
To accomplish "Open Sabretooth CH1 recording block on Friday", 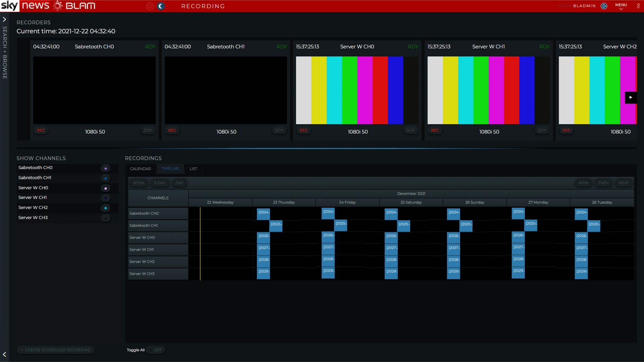I will point(340,225).
